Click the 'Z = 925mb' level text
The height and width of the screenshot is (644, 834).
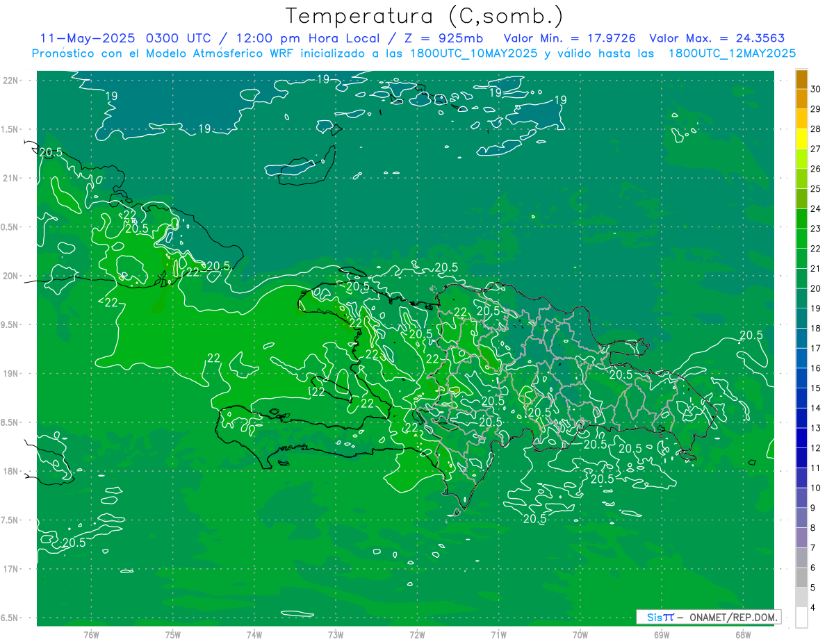[443, 38]
